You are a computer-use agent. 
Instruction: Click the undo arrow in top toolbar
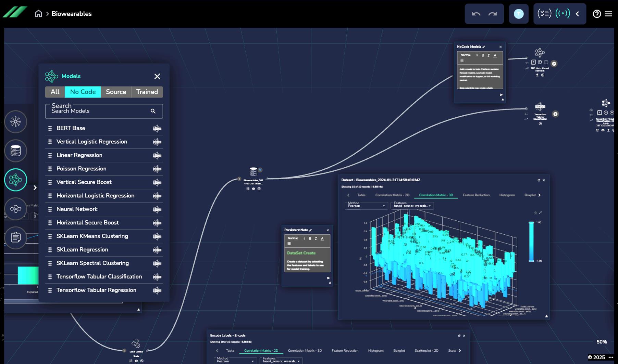[x=476, y=14]
